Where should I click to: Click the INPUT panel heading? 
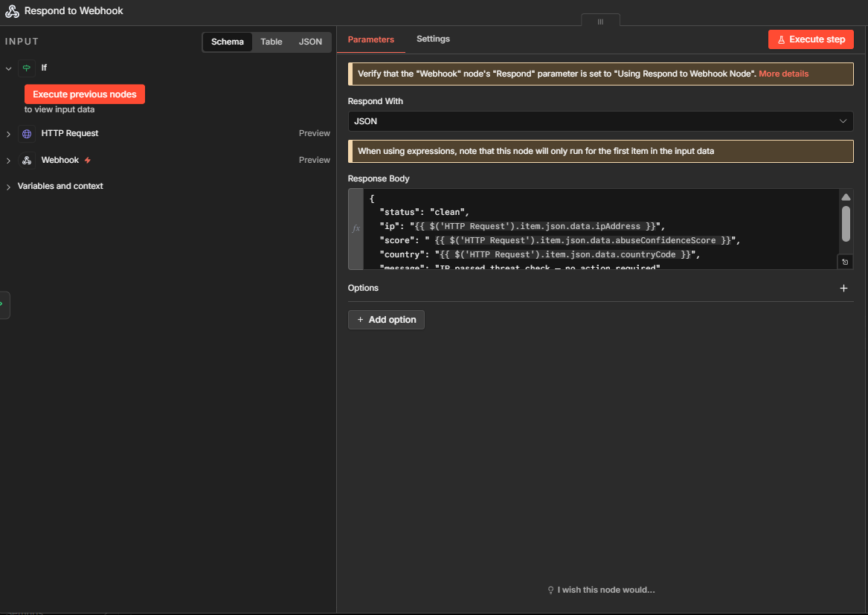22,42
